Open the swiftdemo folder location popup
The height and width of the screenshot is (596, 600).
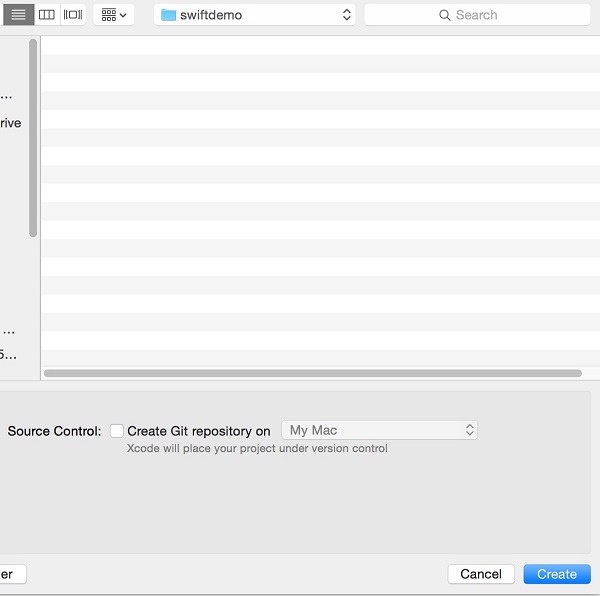click(255, 15)
